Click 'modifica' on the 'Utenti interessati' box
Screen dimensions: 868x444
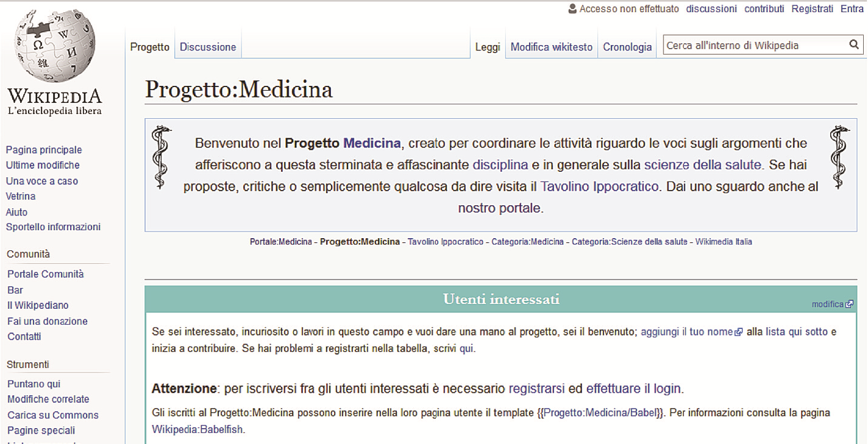(x=828, y=303)
